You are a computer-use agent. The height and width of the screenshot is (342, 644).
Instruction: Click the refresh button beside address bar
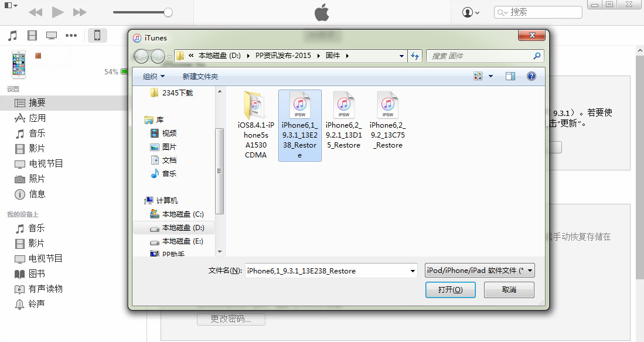coord(415,56)
